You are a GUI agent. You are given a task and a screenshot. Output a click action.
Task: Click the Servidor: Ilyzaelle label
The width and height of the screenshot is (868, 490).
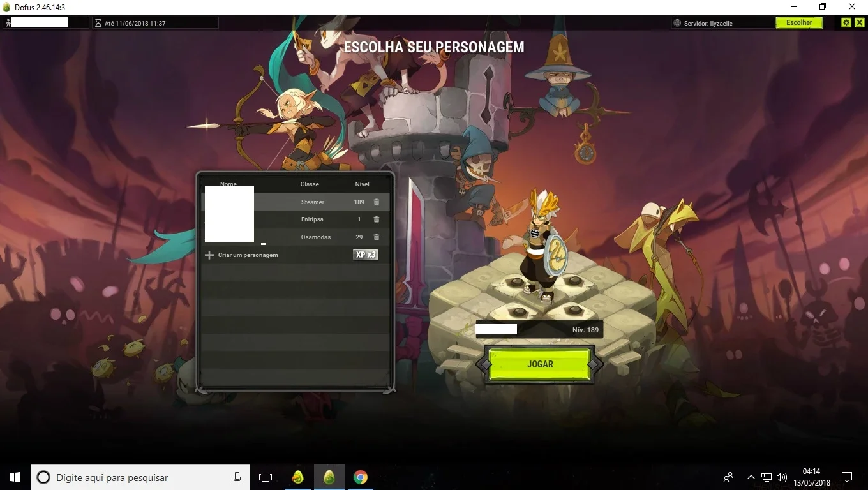pyautogui.click(x=708, y=23)
